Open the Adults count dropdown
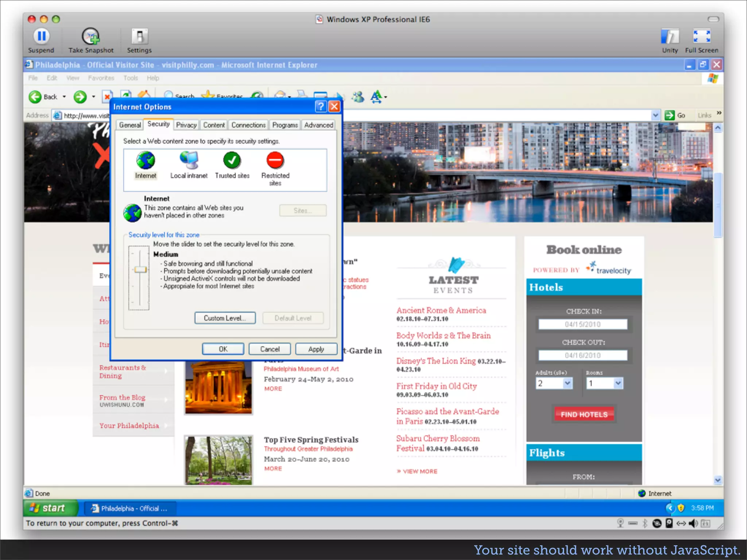The width and height of the screenshot is (747, 560). [567, 383]
